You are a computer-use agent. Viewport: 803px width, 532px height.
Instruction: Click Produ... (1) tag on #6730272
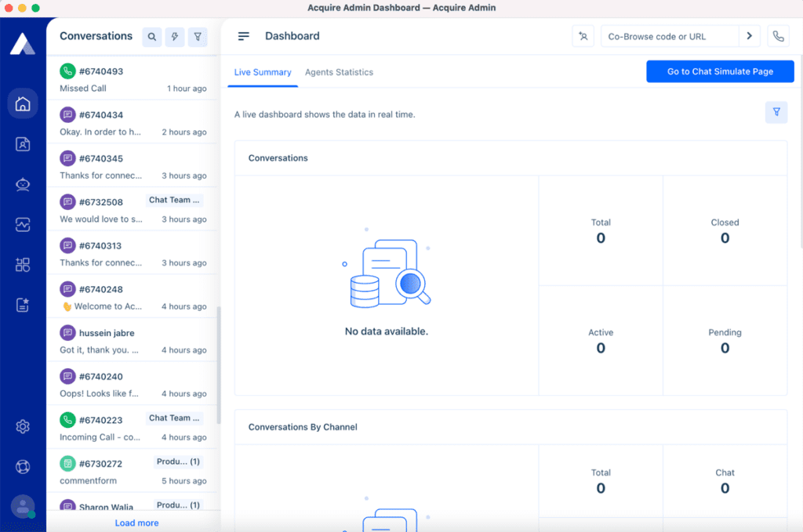(178, 461)
